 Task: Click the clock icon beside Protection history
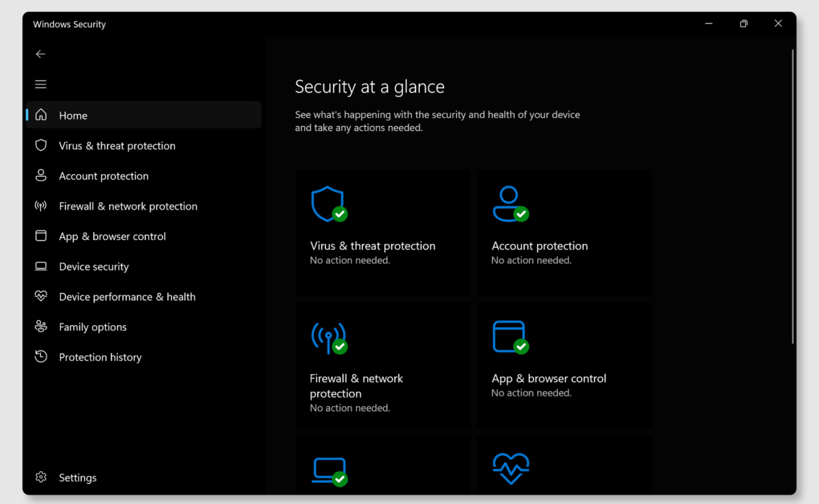(x=41, y=357)
